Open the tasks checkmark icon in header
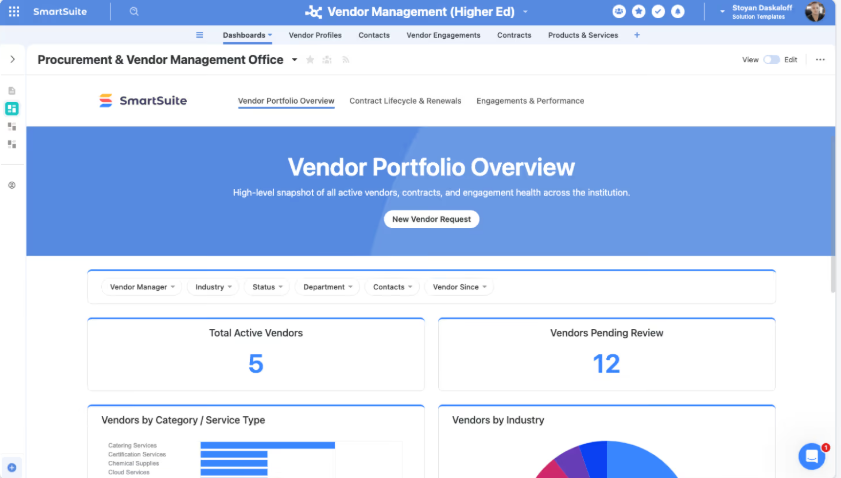Image resolution: width=841 pixels, height=478 pixels. [x=658, y=11]
